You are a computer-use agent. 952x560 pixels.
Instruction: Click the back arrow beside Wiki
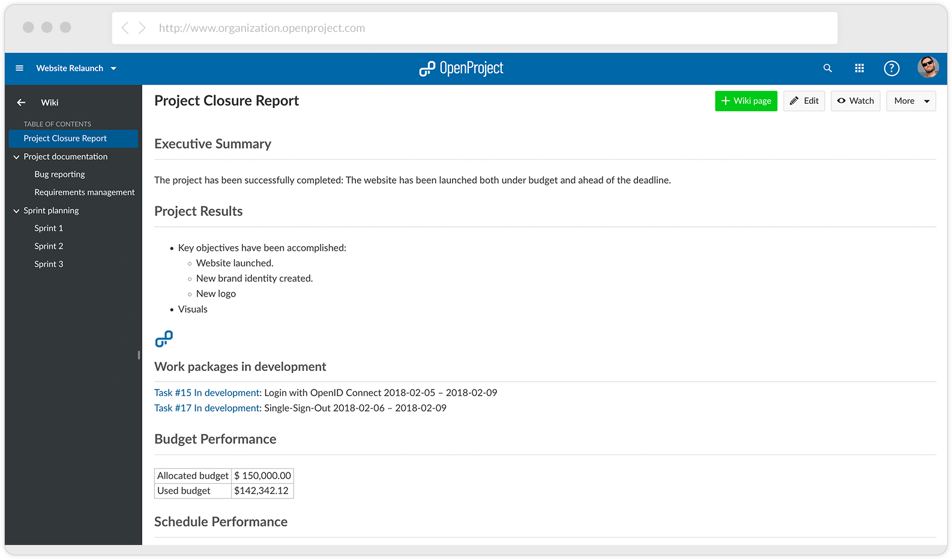pyautogui.click(x=21, y=103)
